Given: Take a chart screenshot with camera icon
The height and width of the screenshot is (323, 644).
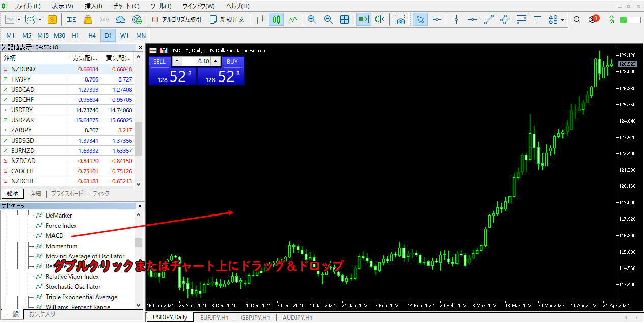Looking at the screenshot, I should [x=400, y=19].
